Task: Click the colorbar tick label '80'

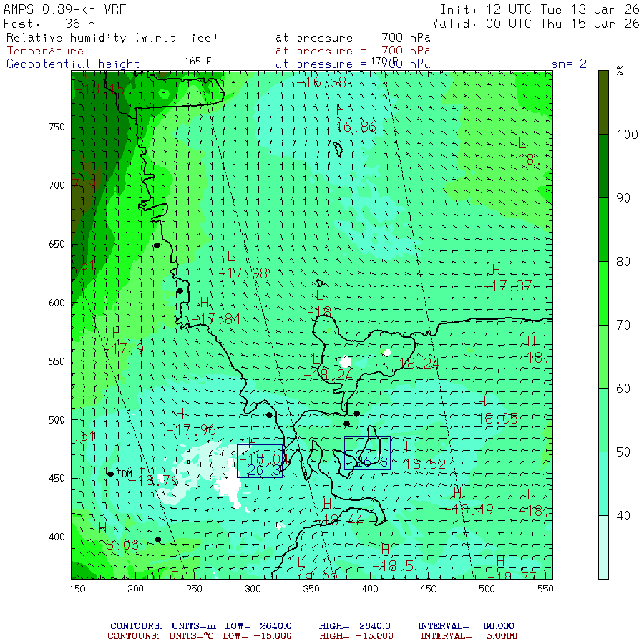Action: pos(623,262)
